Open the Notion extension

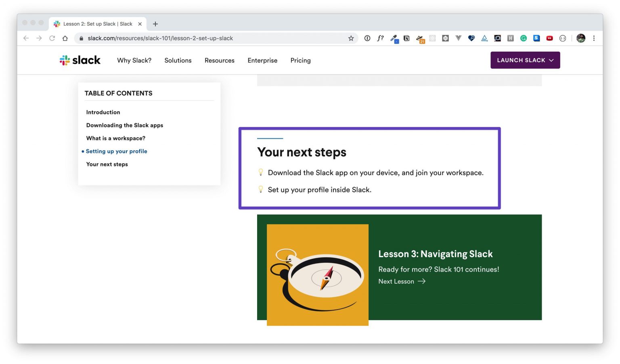(406, 38)
